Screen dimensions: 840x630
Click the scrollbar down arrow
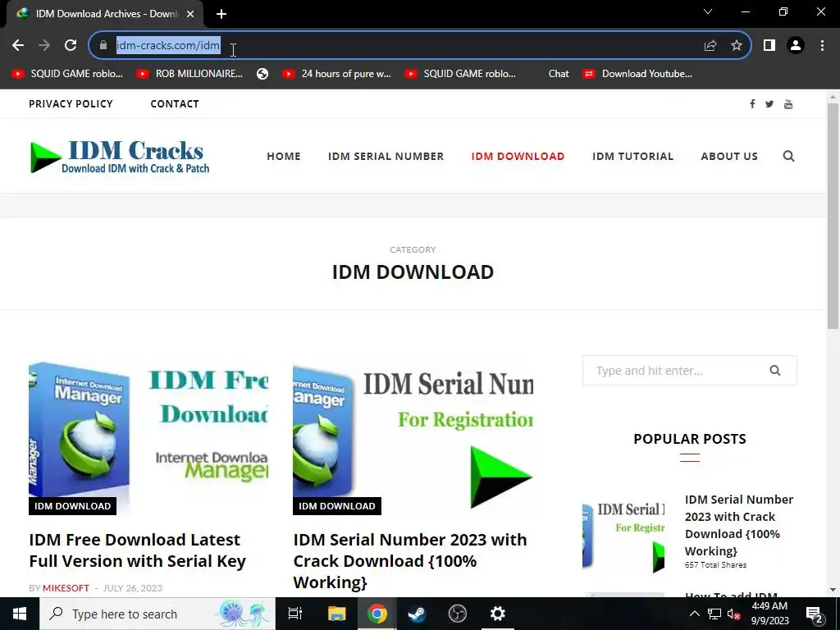tap(833, 590)
